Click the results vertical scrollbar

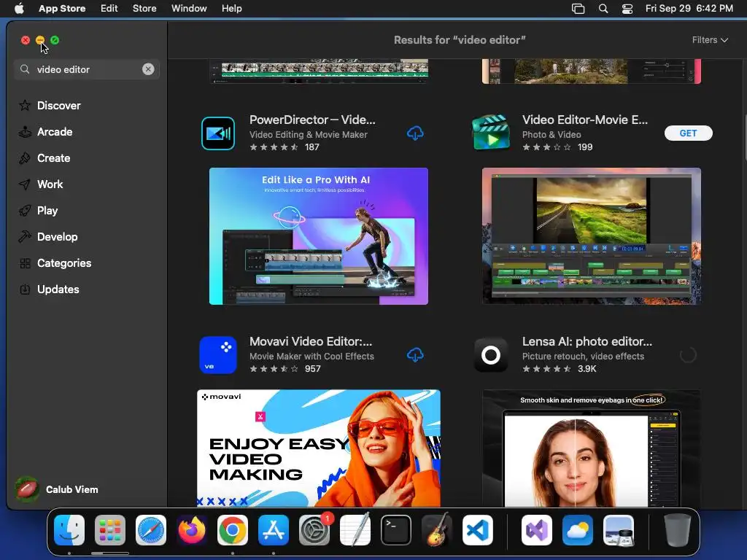click(745, 138)
